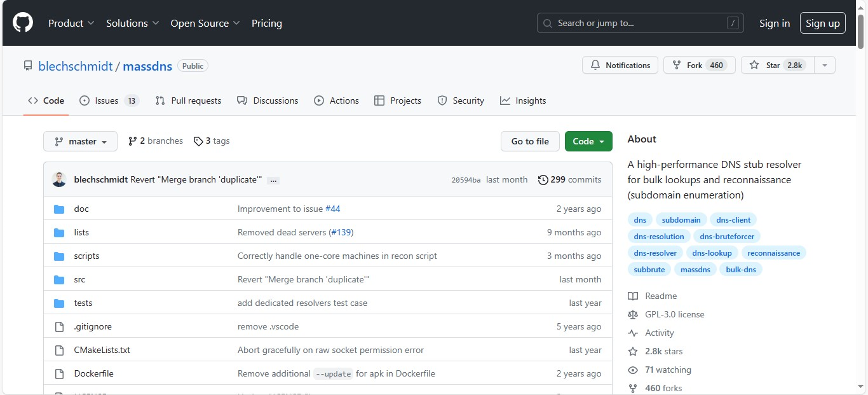Open the Projects tab

398,100
